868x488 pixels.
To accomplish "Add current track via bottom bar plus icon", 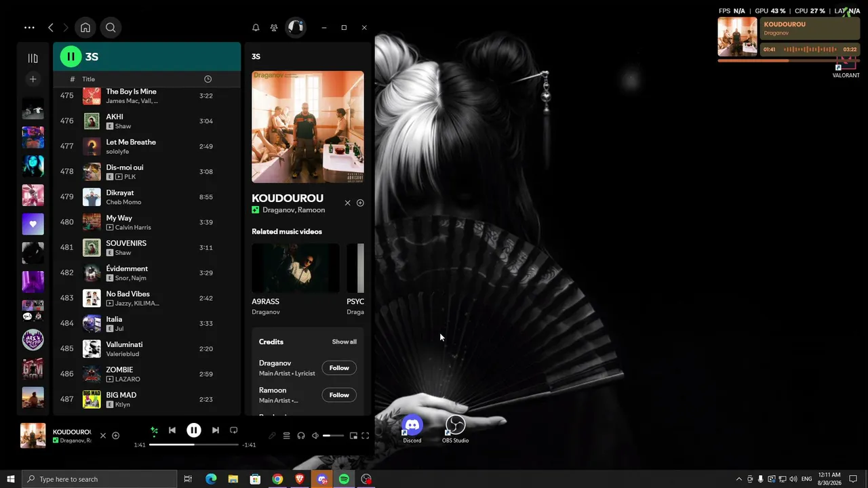I will tap(115, 436).
